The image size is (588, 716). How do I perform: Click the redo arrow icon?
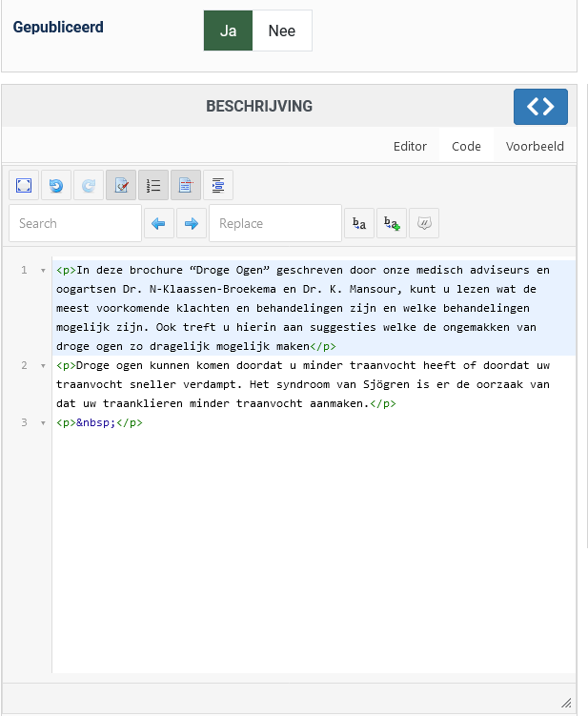[x=89, y=185]
